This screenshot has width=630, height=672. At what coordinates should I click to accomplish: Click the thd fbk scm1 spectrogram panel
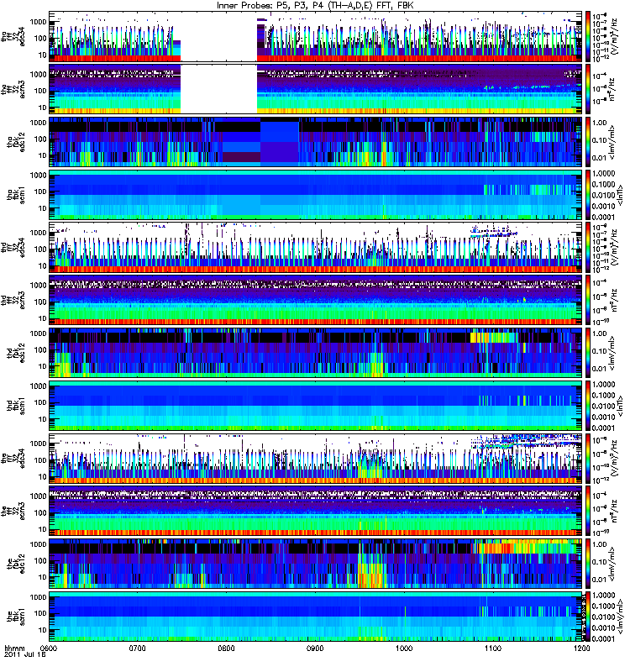316,406
